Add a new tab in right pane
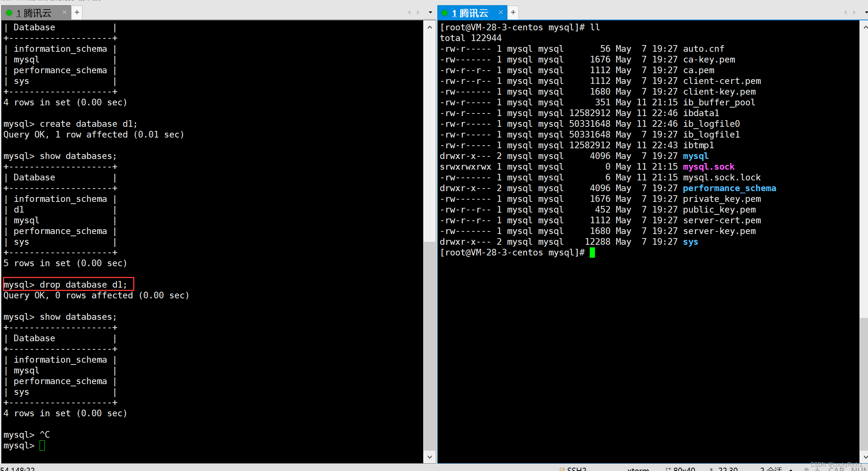The height and width of the screenshot is (471, 868). tap(513, 13)
